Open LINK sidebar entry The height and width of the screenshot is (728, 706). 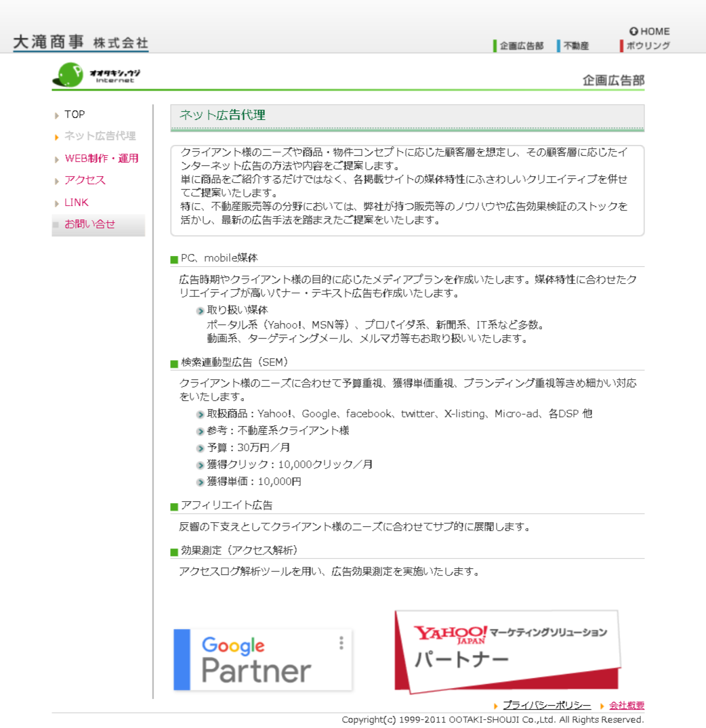(x=76, y=202)
